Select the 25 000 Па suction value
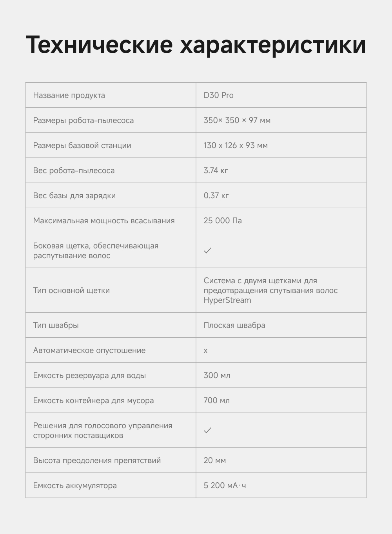The image size is (392, 534). coord(223,221)
